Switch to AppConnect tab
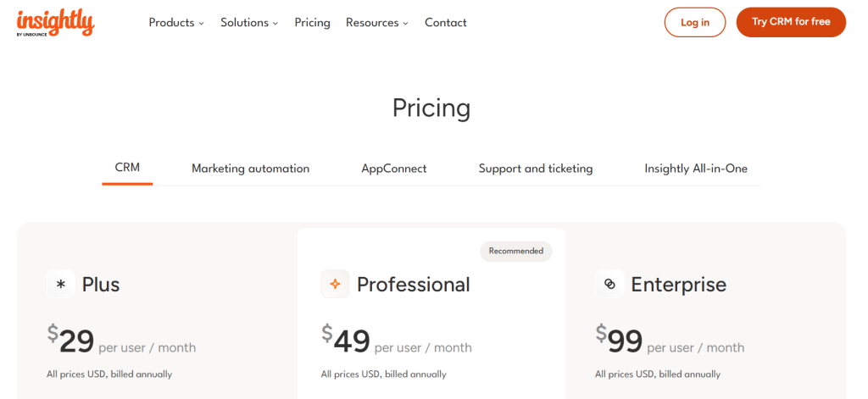This screenshot has width=868, height=399. pyautogui.click(x=394, y=169)
